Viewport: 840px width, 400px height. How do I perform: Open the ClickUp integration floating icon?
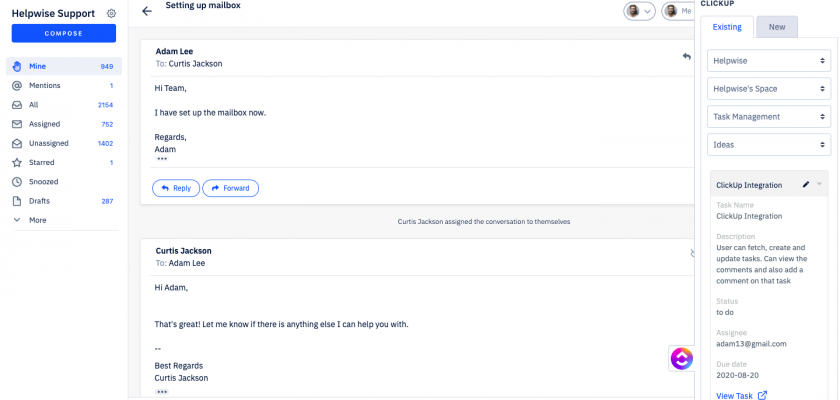pos(681,358)
